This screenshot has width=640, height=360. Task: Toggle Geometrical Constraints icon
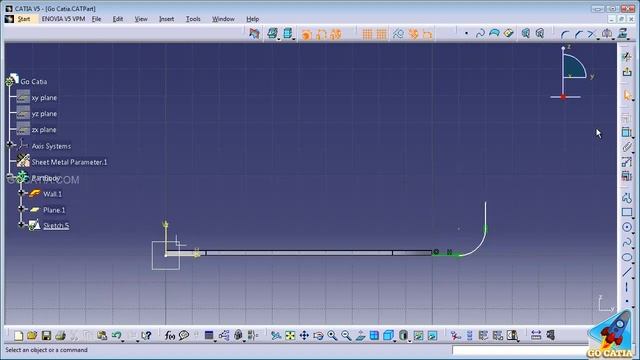pos(413,34)
